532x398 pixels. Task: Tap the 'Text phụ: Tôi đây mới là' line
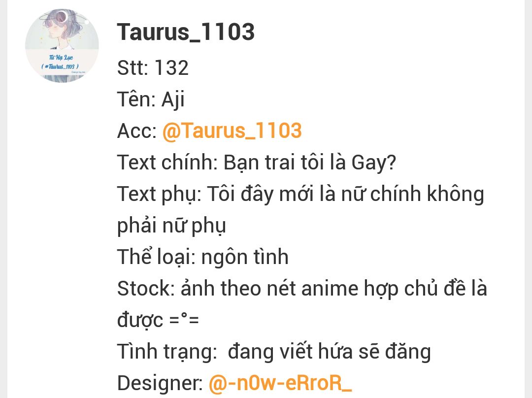(300, 194)
